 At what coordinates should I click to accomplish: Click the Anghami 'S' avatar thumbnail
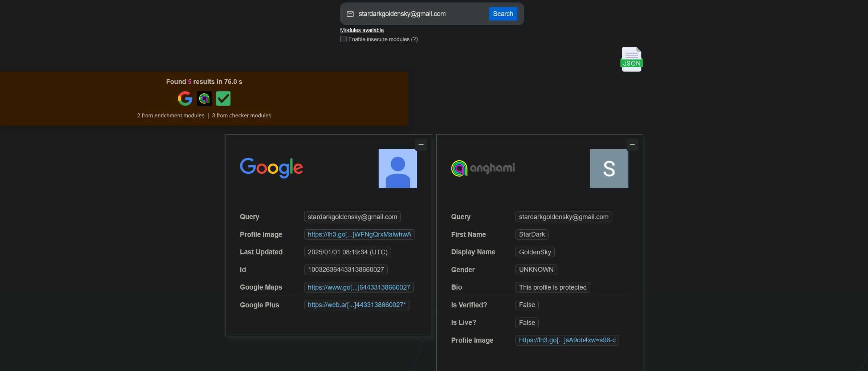tap(609, 168)
